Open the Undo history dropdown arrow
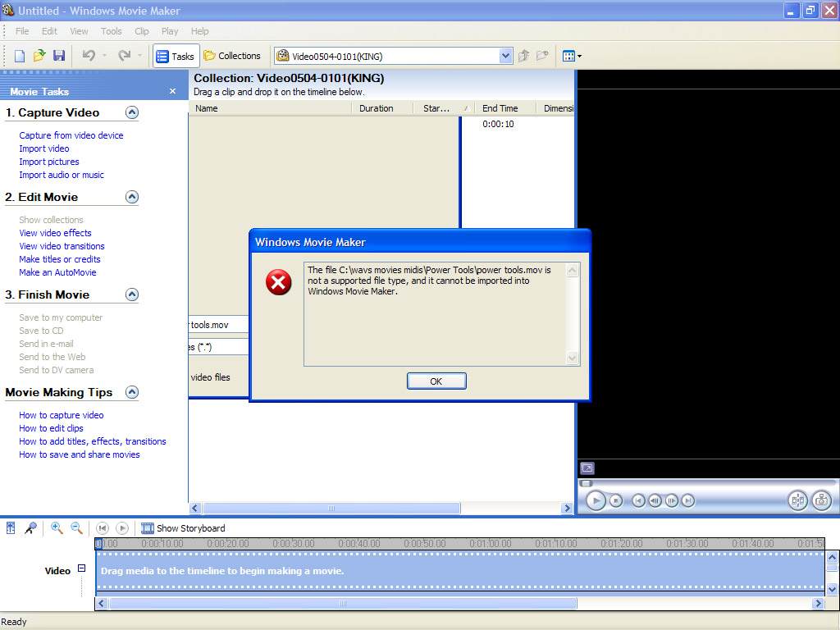The width and height of the screenshot is (840, 630). [x=104, y=56]
